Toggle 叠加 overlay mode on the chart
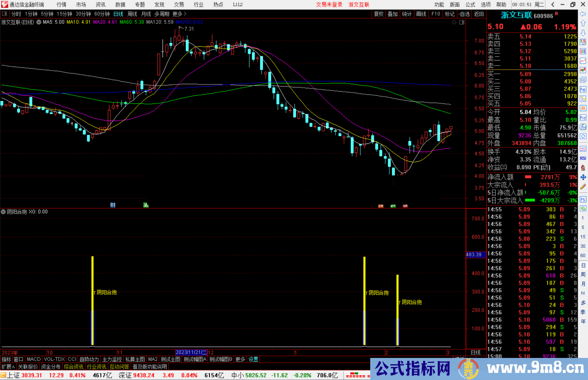 tap(393, 14)
